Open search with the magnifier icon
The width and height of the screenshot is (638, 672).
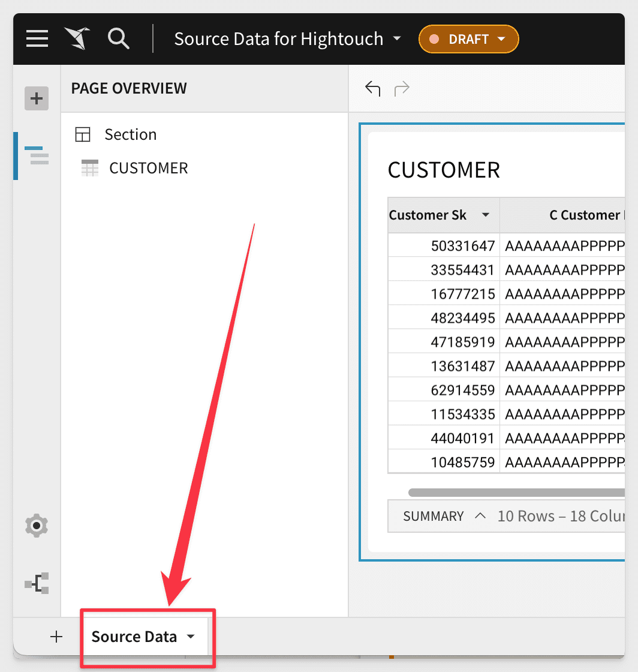click(118, 39)
